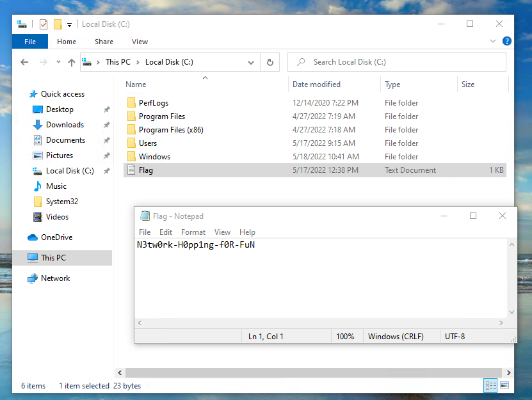Click Local Disk (C:) in address breadcrumb
This screenshot has height=400, width=532.
pyautogui.click(x=169, y=62)
